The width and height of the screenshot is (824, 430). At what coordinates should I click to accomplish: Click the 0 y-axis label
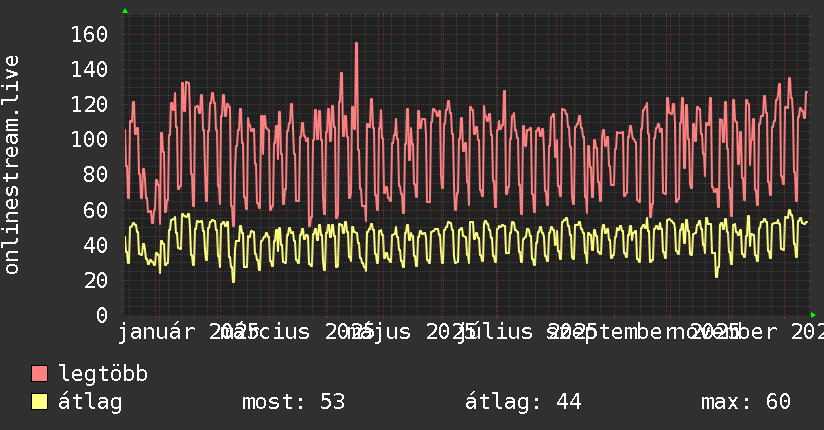[102, 315]
